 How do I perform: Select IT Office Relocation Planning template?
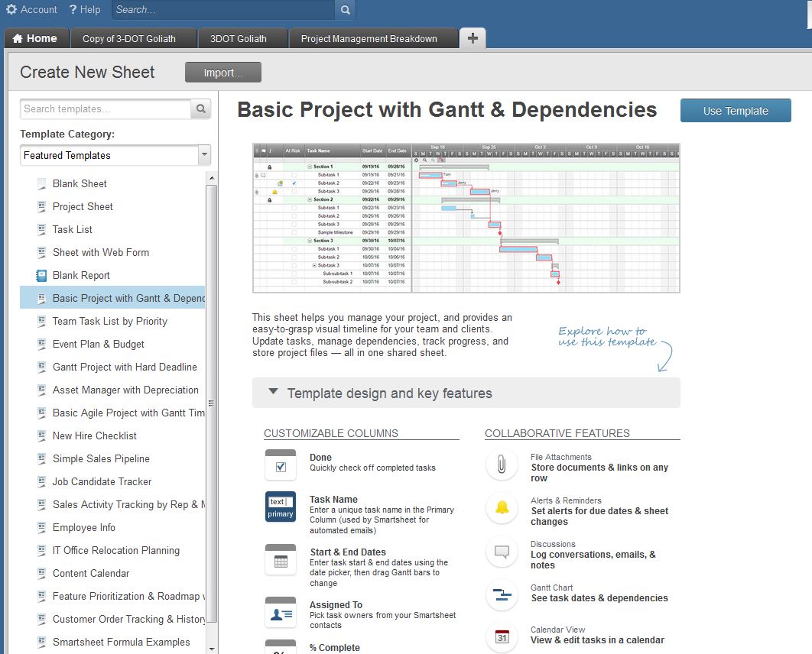[x=112, y=551]
